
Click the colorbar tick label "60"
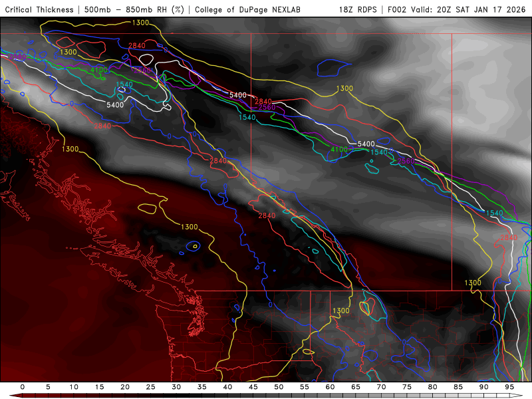point(330,387)
